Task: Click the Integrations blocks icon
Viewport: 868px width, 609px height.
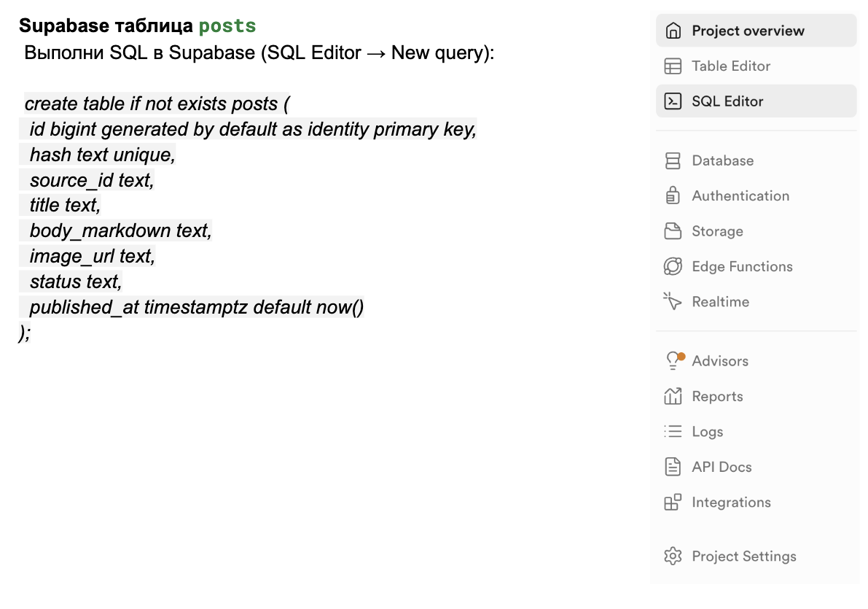Action: coord(673,503)
